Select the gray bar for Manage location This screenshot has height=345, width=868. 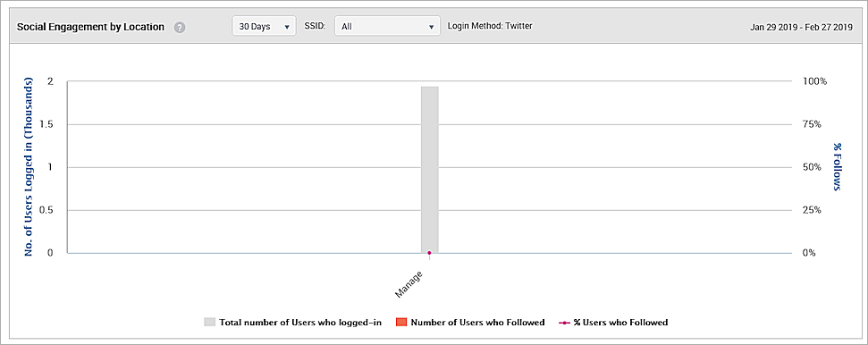[x=430, y=170]
